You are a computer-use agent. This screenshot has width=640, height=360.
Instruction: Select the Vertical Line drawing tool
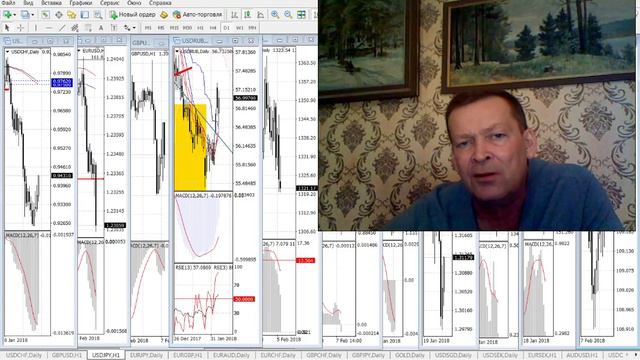(36, 28)
